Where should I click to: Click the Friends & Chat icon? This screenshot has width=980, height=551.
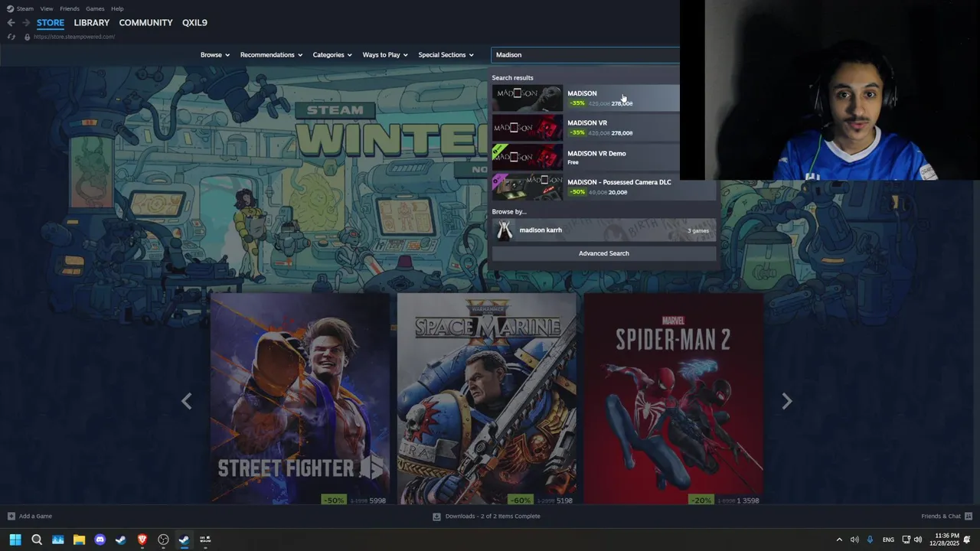(969, 516)
